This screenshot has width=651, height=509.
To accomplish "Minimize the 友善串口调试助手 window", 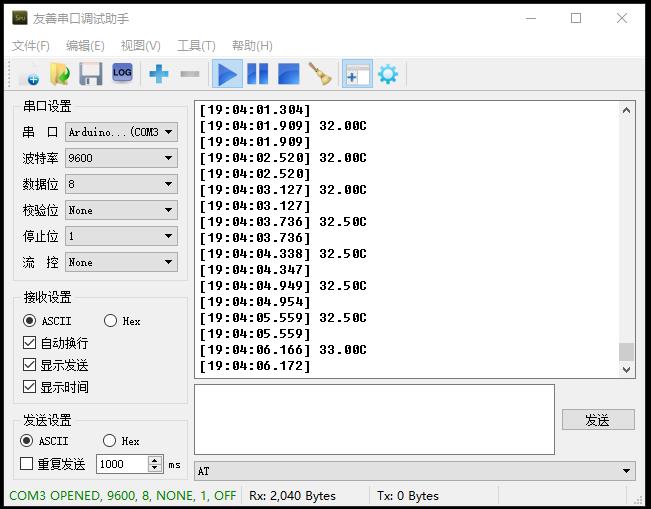I will 531,18.
